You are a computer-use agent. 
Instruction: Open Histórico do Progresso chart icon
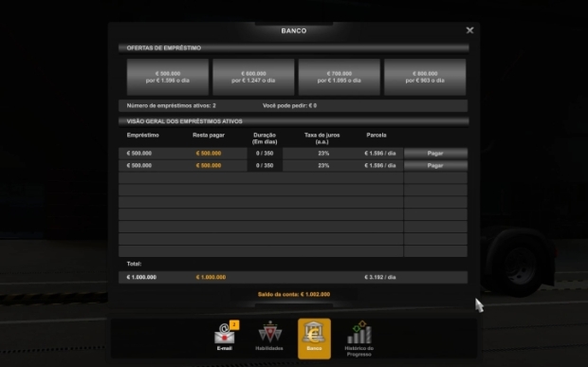(358, 339)
